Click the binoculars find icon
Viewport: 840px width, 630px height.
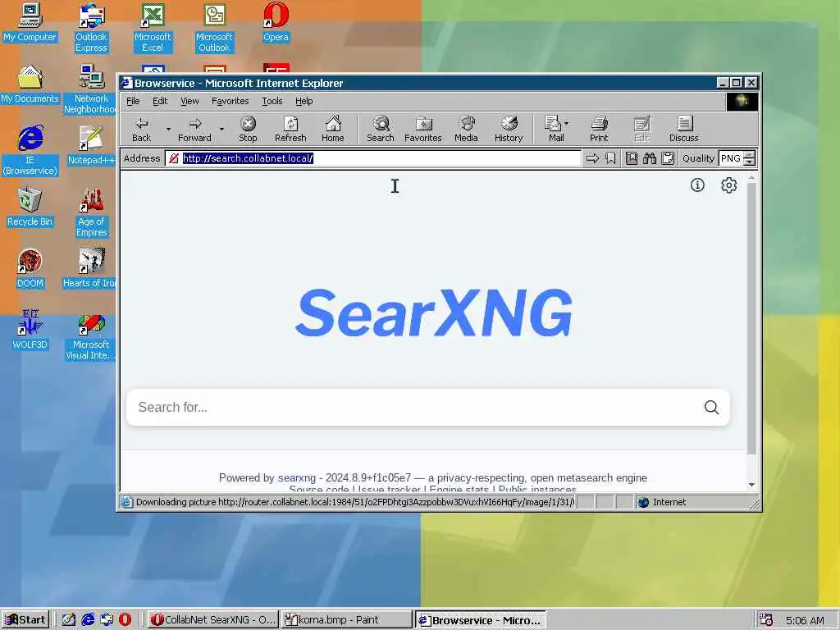point(650,158)
